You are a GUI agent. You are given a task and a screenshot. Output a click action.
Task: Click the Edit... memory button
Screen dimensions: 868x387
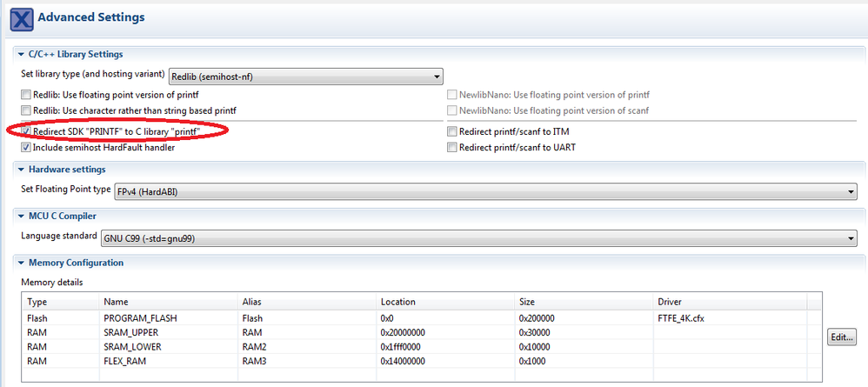click(x=842, y=337)
